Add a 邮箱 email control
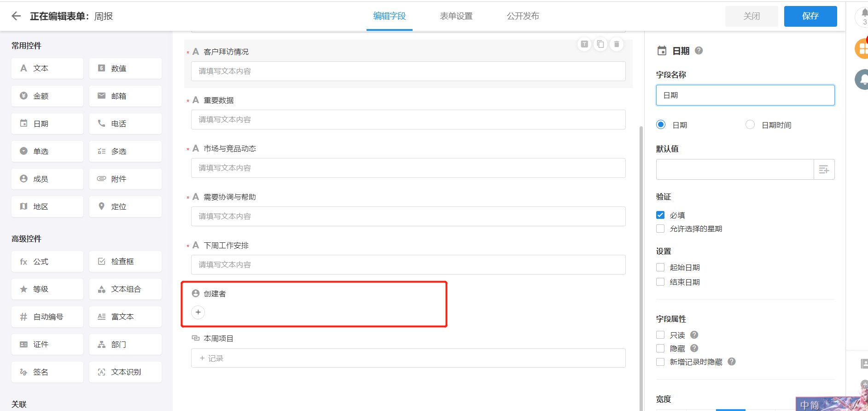The image size is (868, 411). [125, 96]
